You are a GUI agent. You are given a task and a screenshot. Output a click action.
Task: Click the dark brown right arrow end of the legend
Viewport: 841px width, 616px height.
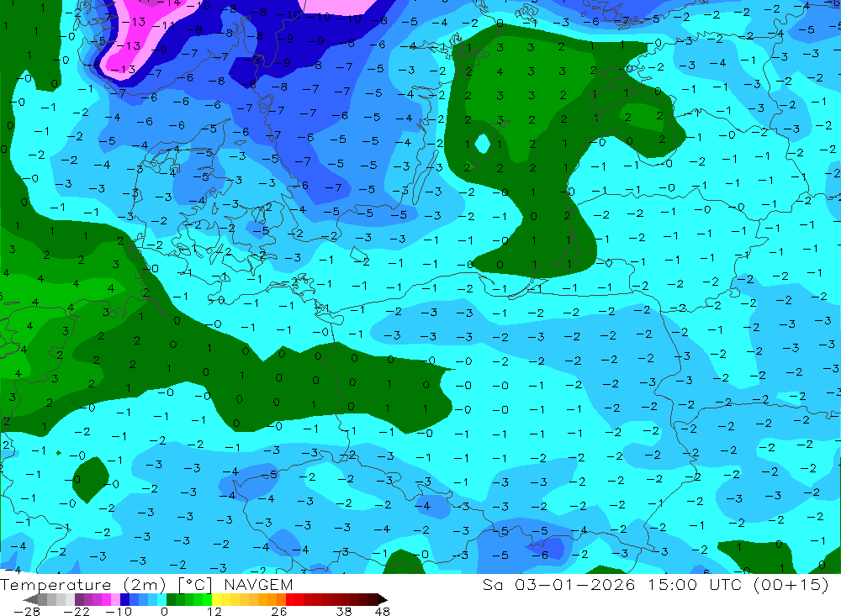(383, 599)
